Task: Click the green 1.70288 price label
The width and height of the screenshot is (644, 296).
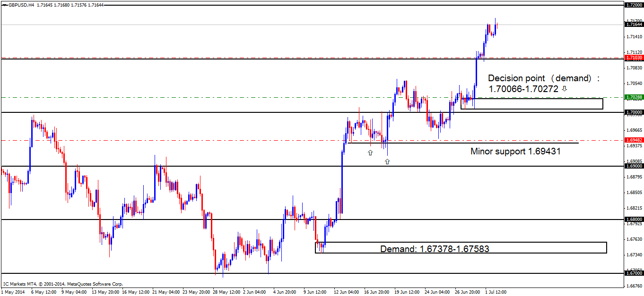Action: click(x=634, y=97)
